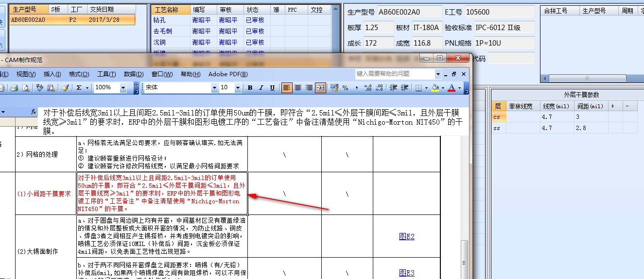Viewport: 644px width, 279px height.
Task: Open Font Color dropdown arrow
Action: point(459,88)
